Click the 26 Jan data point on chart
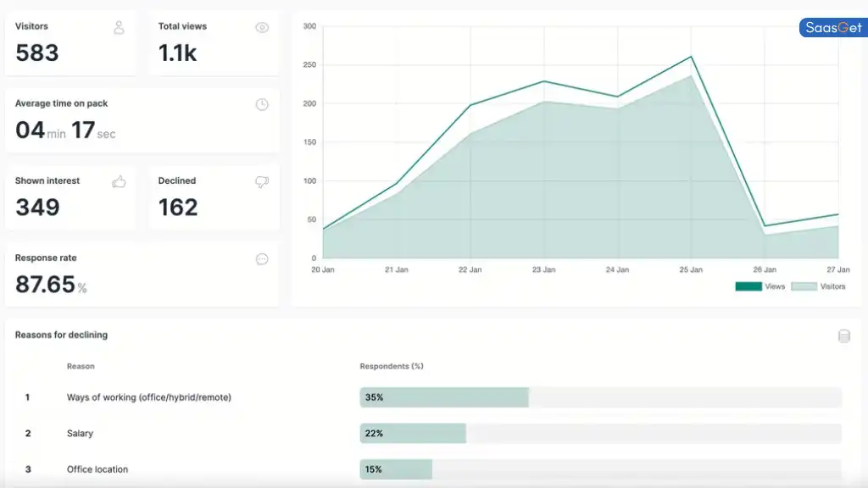The height and width of the screenshot is (488, 868). tap(765, 226)
